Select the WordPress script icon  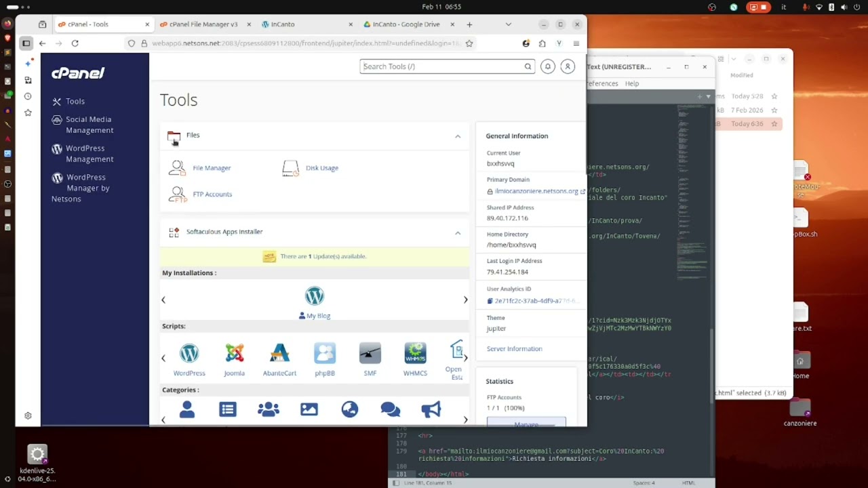(x=189, y=353)
